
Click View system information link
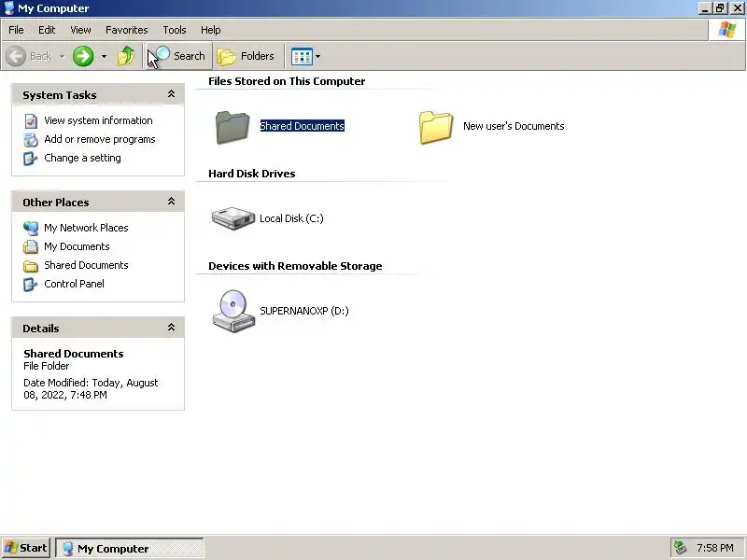pyautogui.click(x=98, y=120)
